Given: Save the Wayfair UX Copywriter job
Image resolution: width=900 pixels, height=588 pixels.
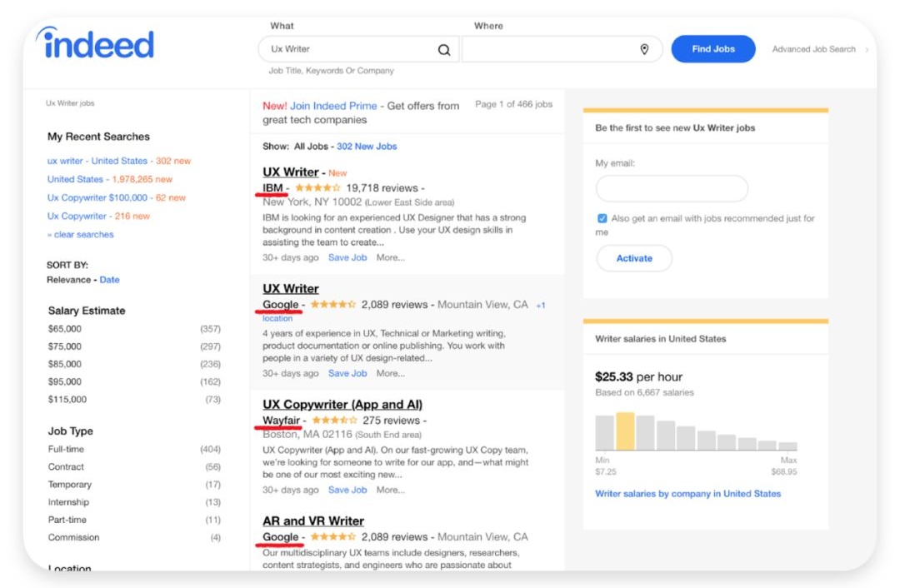Looking at the screenshot, I should coord(347,490).
